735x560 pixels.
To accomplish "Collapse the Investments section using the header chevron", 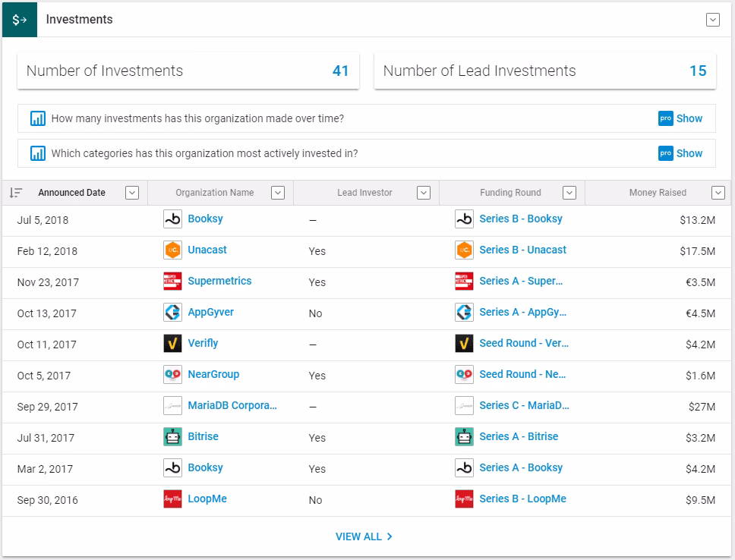I will 712,20.
